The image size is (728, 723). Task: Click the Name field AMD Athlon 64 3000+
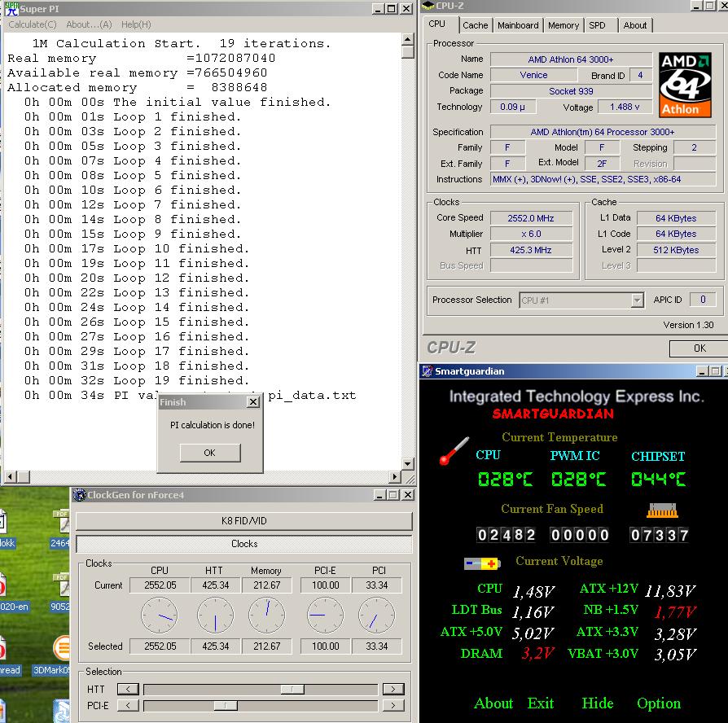tap(571, 59)
